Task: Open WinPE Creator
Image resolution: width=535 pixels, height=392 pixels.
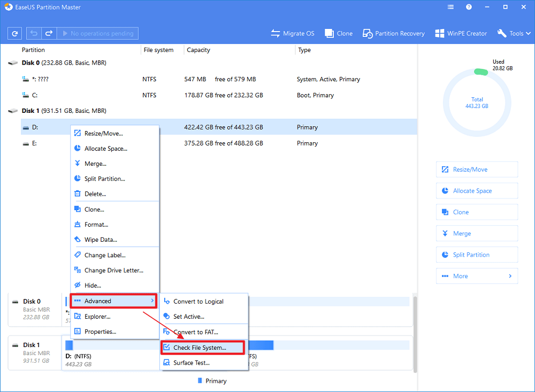Action: coord(461,33)
